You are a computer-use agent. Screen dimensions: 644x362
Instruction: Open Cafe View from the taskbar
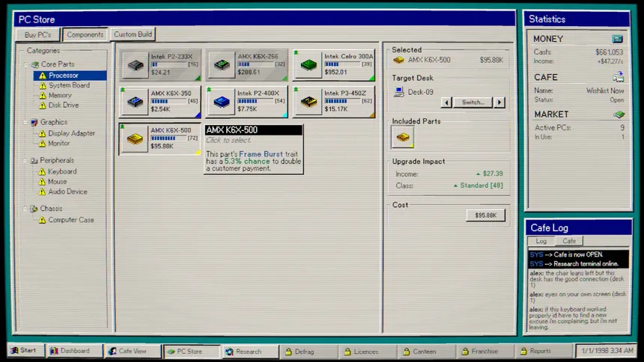(133, 352)
